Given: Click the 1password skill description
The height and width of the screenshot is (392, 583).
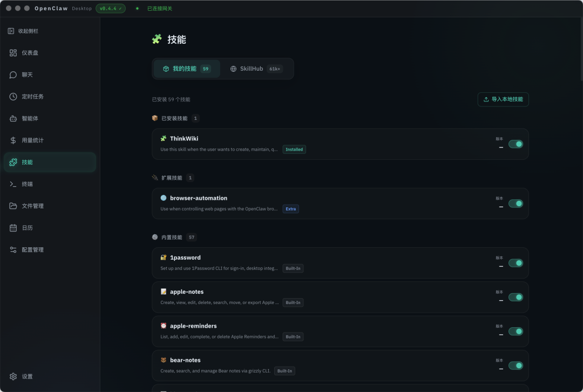Looking at the screenshot, I should click(x=219, y=268).
